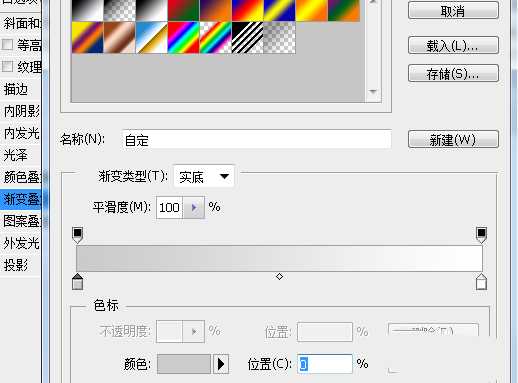Image resolution: width=518 pixels, height=383 pixels.
Task: Toggle the 纹理 checkbox
Action: pos(7,66)
